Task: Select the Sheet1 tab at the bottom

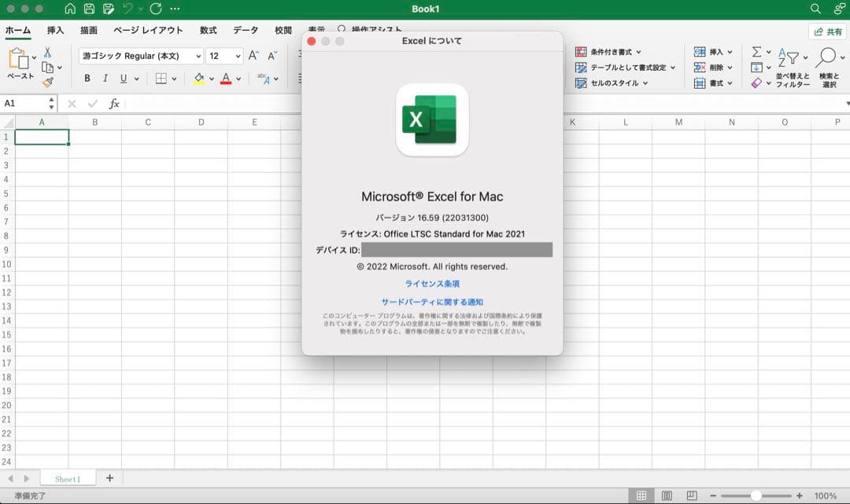Action: click(68, 478)
